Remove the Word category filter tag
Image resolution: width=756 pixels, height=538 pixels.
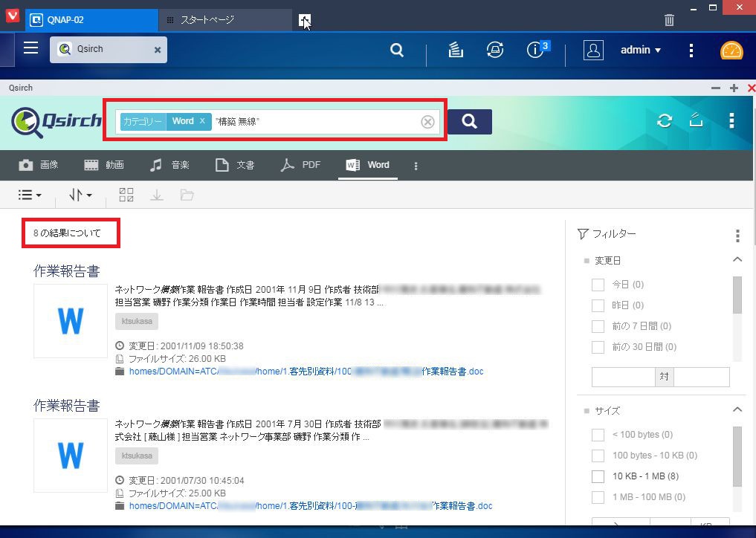click(x=202, y=121)
